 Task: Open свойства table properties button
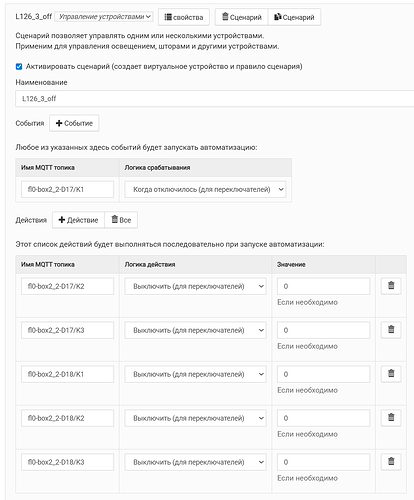click(184, 17)
